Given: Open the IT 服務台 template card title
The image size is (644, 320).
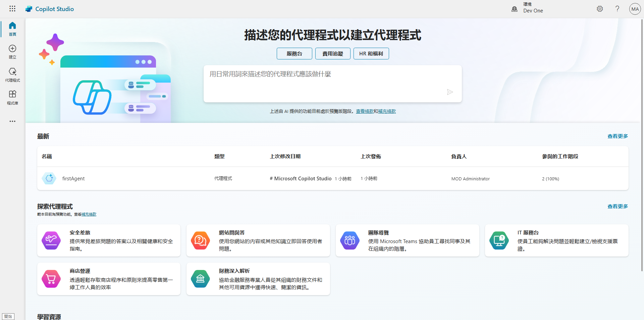Looking at the screenshot, I should point(528,233).
